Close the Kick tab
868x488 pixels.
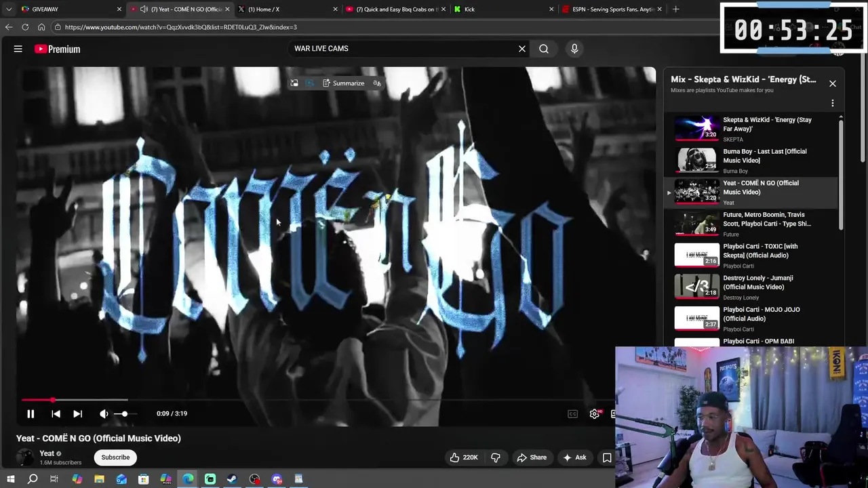tap(552, 9)
